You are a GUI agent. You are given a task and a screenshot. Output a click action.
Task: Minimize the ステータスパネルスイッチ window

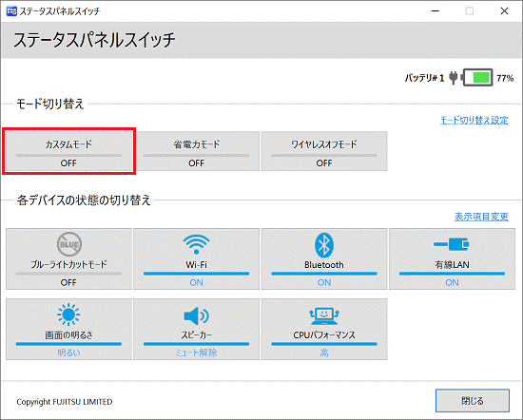click(x=435, y=11)
